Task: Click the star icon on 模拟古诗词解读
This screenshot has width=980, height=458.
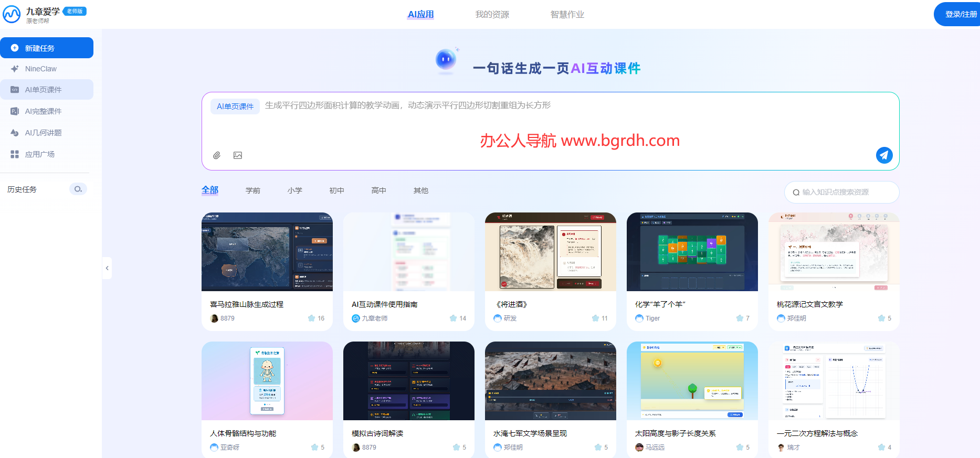Action: [x=456, y=447]
